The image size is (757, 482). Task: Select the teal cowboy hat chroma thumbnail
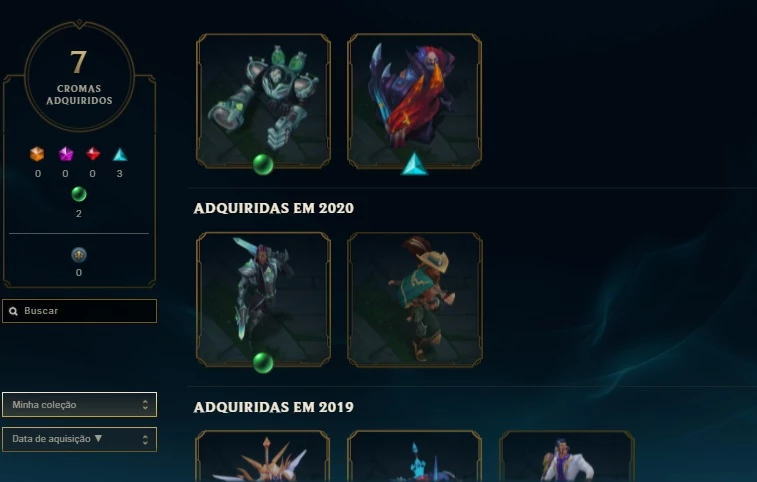click(x=414, y=299)
